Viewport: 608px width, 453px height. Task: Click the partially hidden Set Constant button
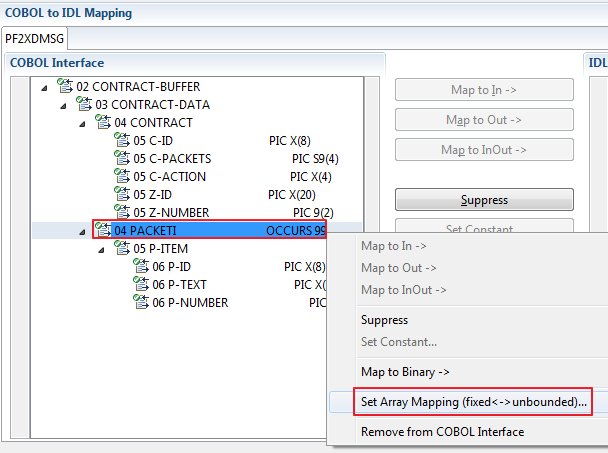[x=484, y=226]
